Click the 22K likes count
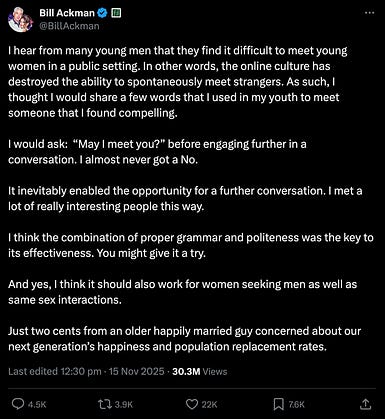This screenshot has width=385, height=419. click(209, 404)
